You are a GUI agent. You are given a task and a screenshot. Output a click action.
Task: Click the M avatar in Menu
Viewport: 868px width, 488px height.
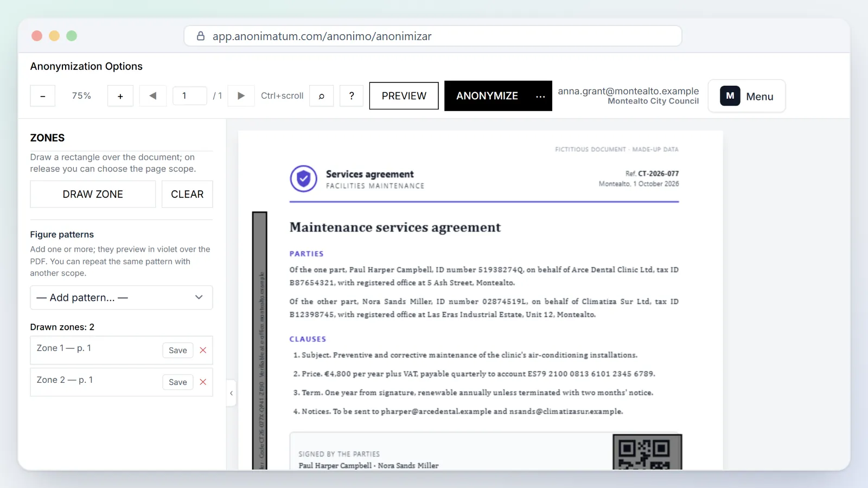730,96
